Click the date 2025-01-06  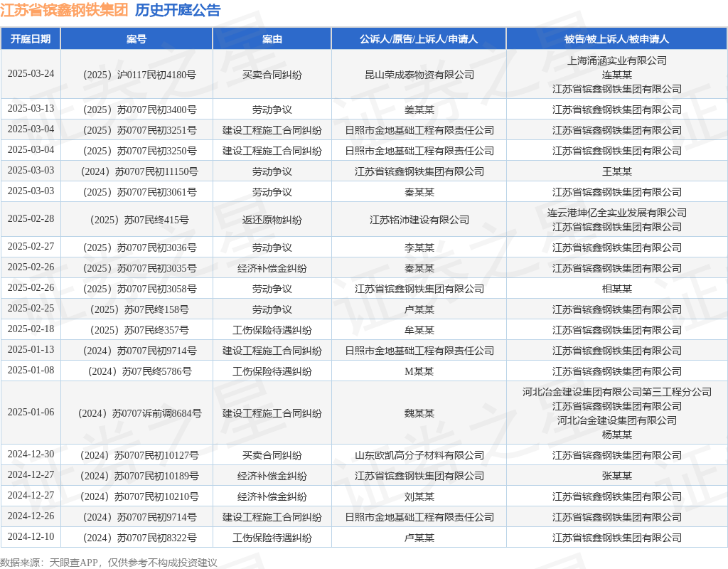pyautogui.click(x=31, y=413)
